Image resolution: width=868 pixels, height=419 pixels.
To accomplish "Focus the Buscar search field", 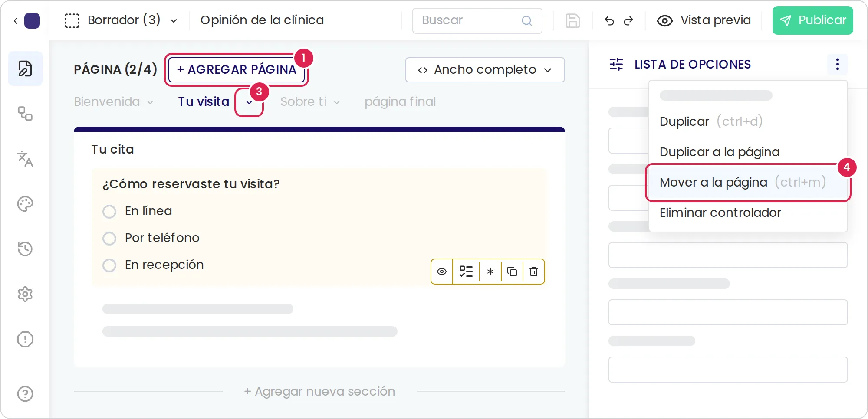I will tap(477, 21).
